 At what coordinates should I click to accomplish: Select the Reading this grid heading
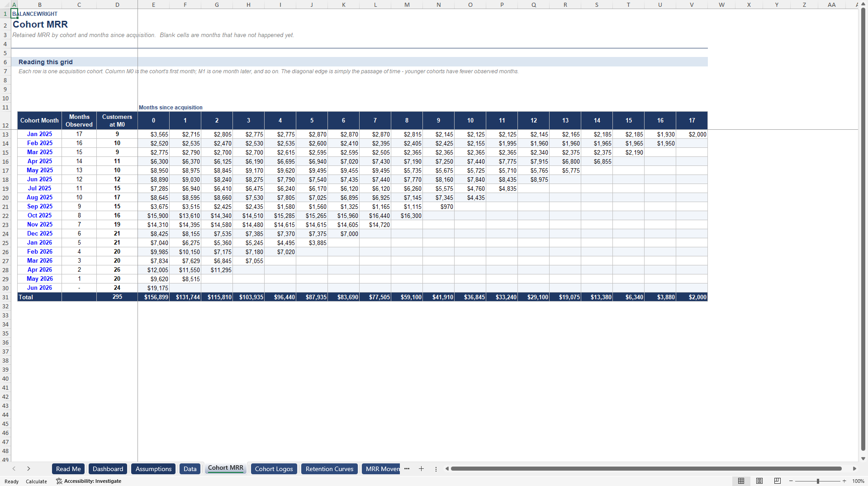pyautogui.click(x=46, y=62)
